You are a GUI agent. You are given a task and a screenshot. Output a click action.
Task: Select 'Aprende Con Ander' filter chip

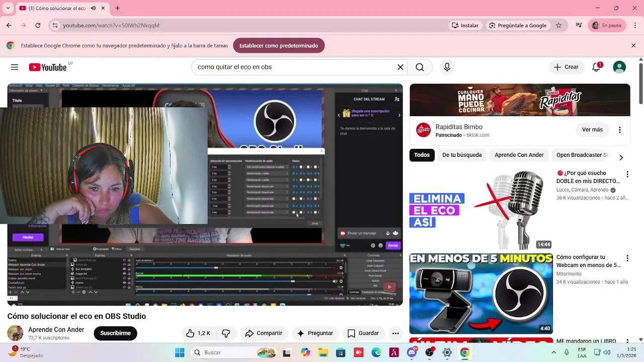pos(519,155)
